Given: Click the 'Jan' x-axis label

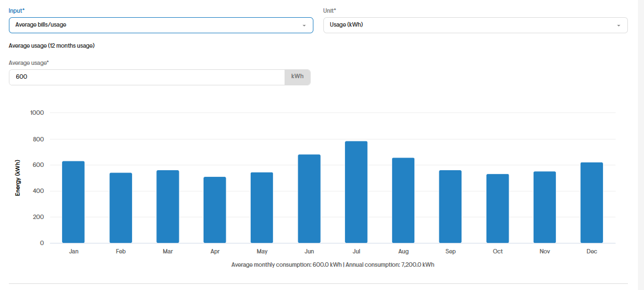Looking at the screenshot, I should tap(74, 251).
